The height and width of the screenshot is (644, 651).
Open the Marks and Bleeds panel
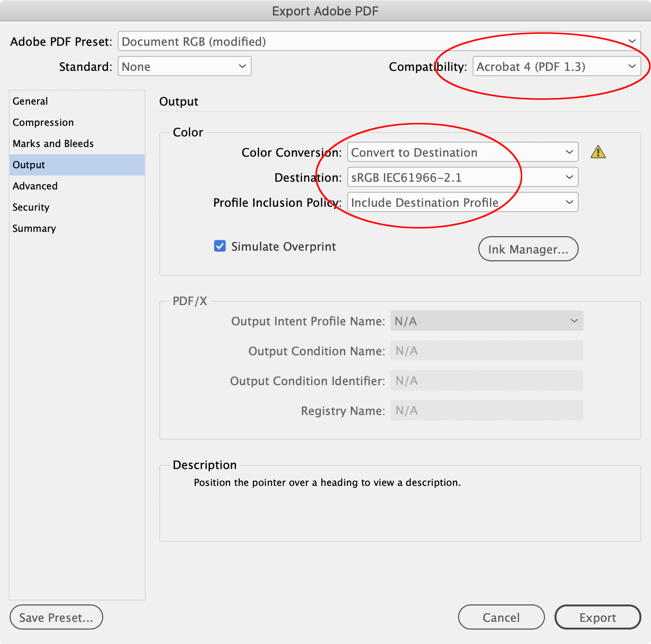pos(53,143)
